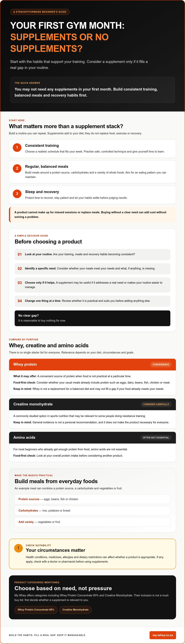Screen dimensions: 185x644
Task: Click the Often Not Essential badge
Action: [156, 438]
